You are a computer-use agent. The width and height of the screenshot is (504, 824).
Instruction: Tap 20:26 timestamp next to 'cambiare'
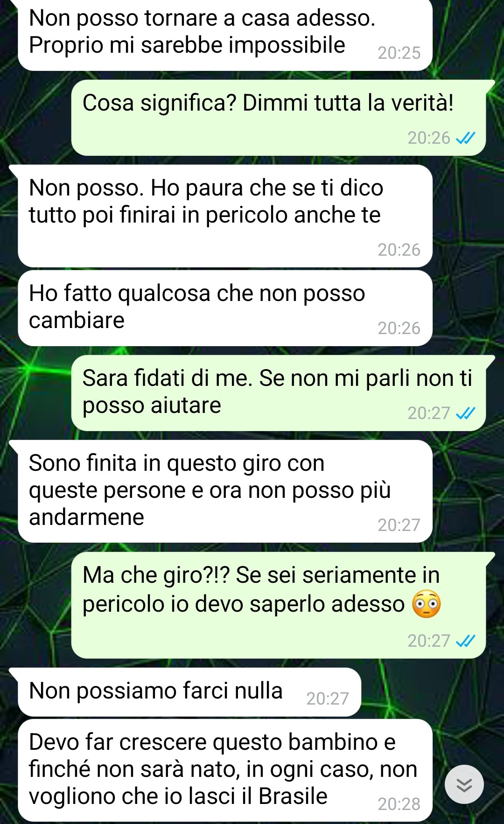click(x=399, y=328)
